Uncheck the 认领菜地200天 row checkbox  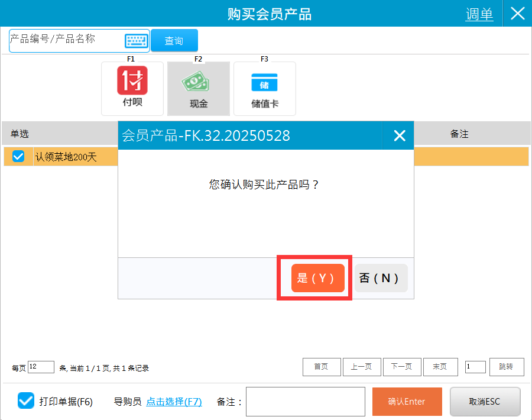pyautogui.click(x=18, y=157)
